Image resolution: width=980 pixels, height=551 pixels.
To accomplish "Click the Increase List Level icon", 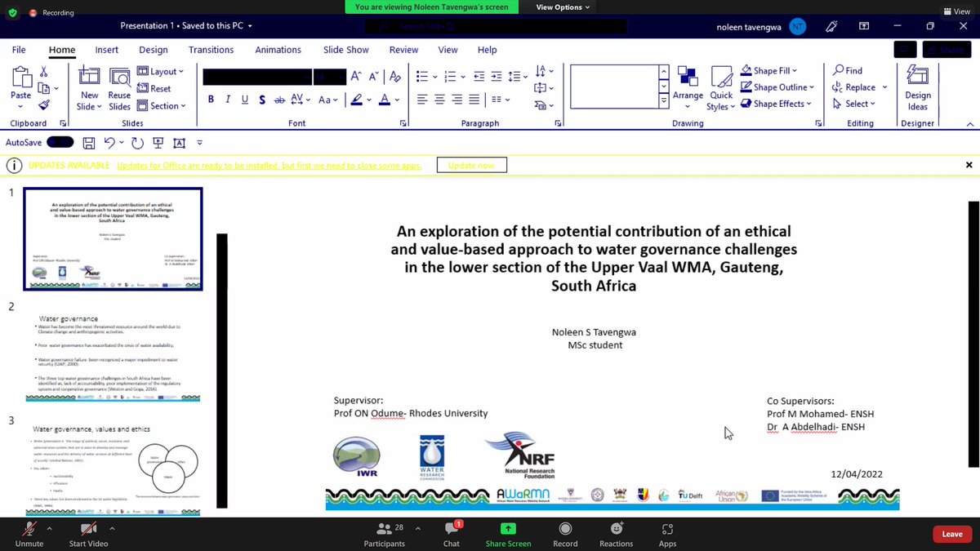I will (x=496, y=76).
